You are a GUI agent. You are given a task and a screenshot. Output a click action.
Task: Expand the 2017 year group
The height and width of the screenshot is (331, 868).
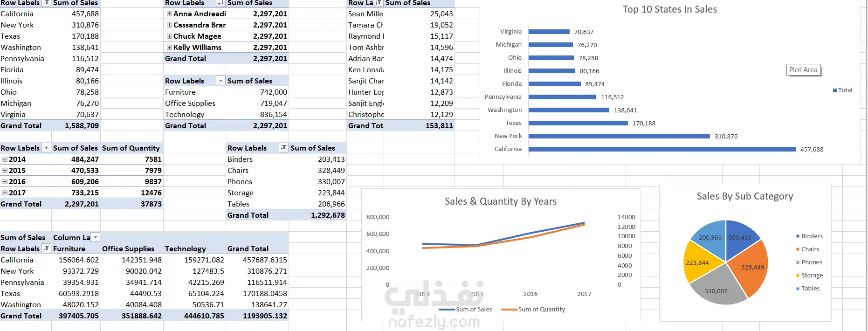point(5,193)
